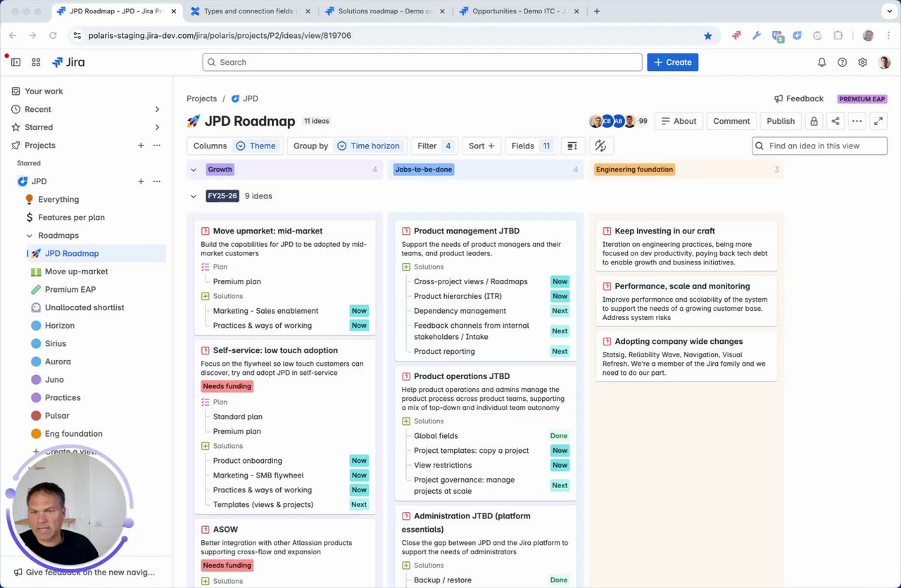Click the crossed-out link icon in the toolbar
The width and height of the screenshot is (901, 588).
click(600, 146)
